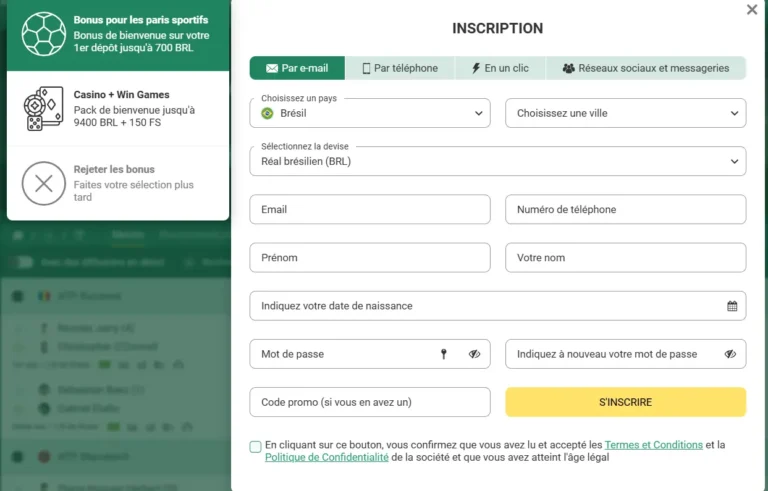The image size is (768, 491).
Task: Open the Choisissez une ville dropdown
Action: pos(625,113)
